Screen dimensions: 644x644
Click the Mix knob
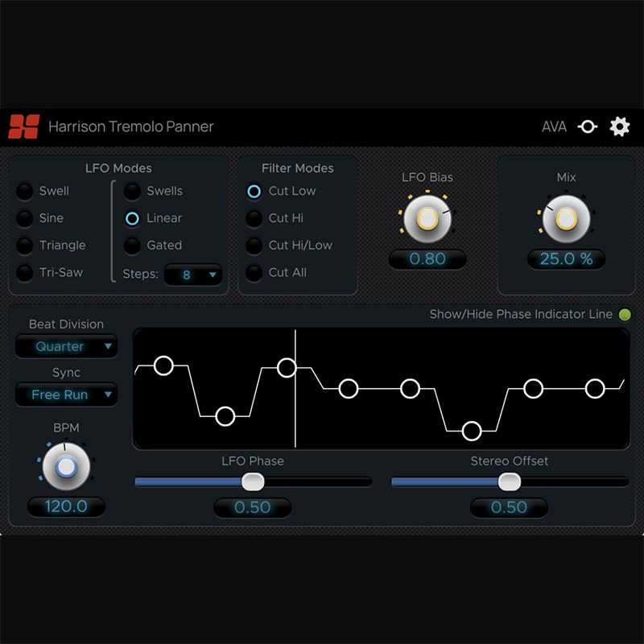click(x=566, y=218)
